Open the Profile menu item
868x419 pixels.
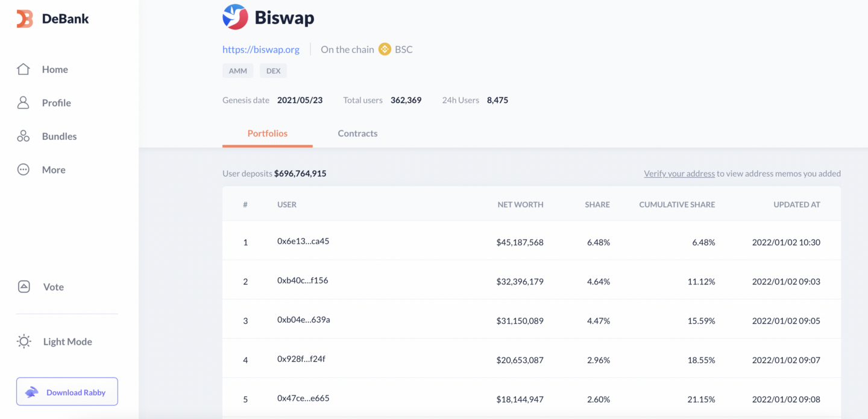[x=57, y=102]
